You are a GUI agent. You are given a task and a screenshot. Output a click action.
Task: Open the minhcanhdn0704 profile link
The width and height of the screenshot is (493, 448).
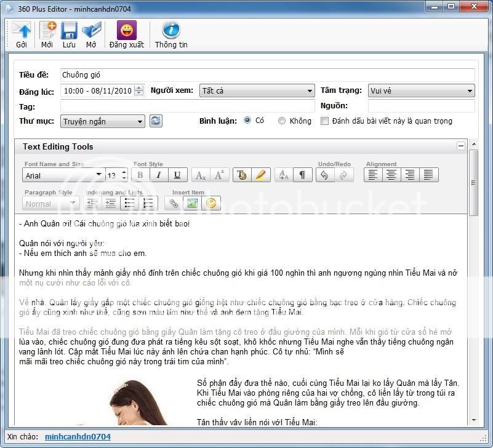[x=77, y=436]
